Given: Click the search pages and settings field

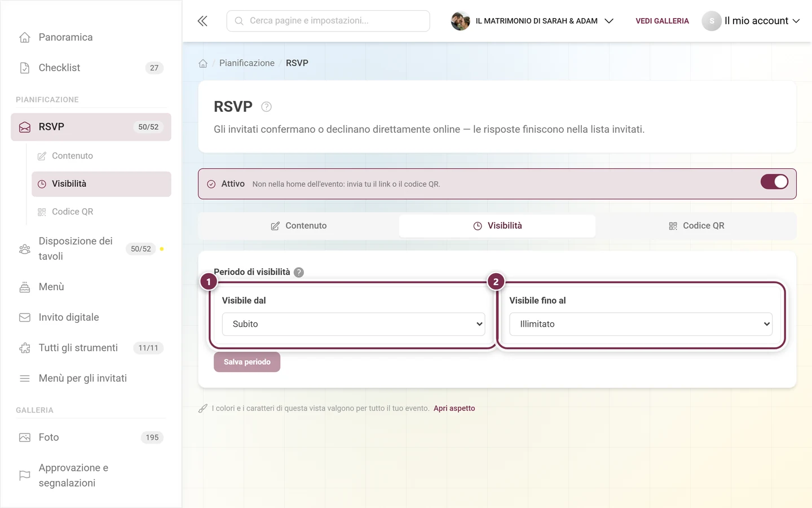Looking at the screenshot, I should click(328, 21).
